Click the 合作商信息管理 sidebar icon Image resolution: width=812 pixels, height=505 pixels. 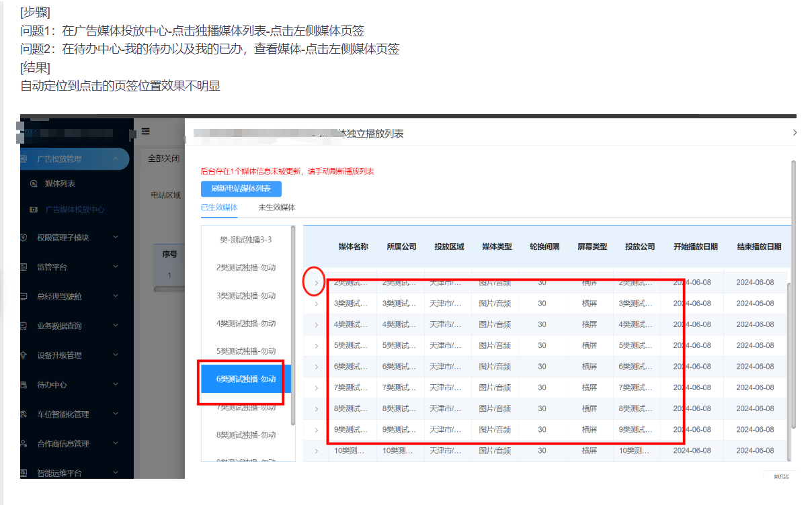(x=24, y=444)
